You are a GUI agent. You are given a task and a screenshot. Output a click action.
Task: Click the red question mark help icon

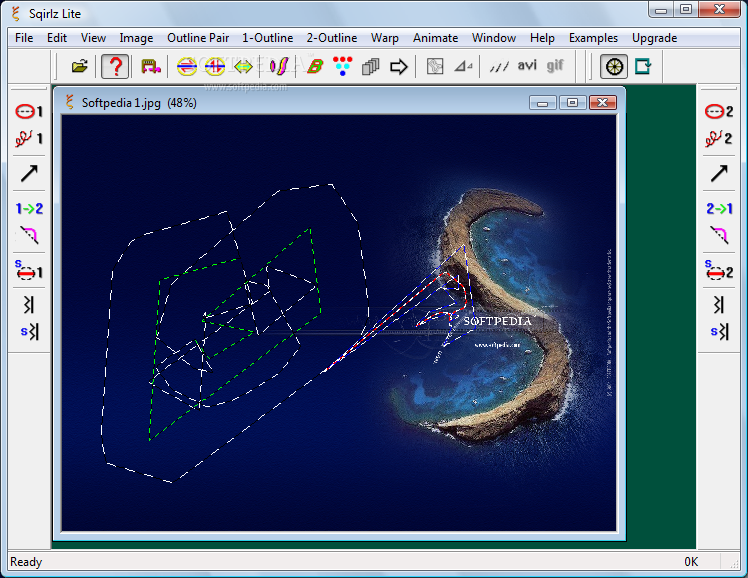[x=115, y=66]
